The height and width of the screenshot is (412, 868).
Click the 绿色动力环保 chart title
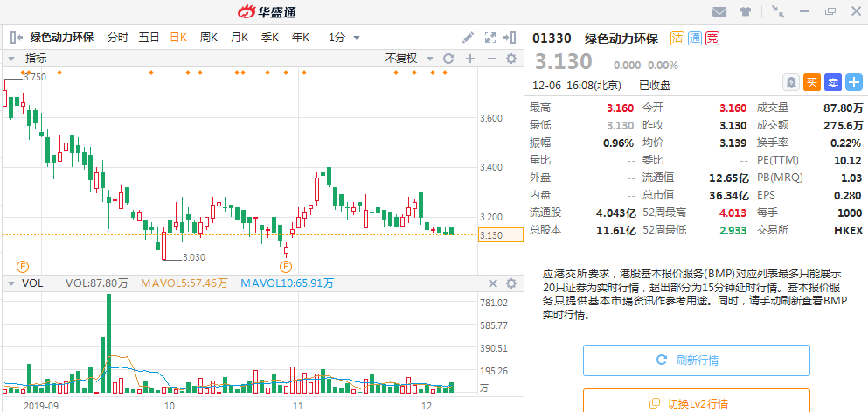(x=62, y=38)
